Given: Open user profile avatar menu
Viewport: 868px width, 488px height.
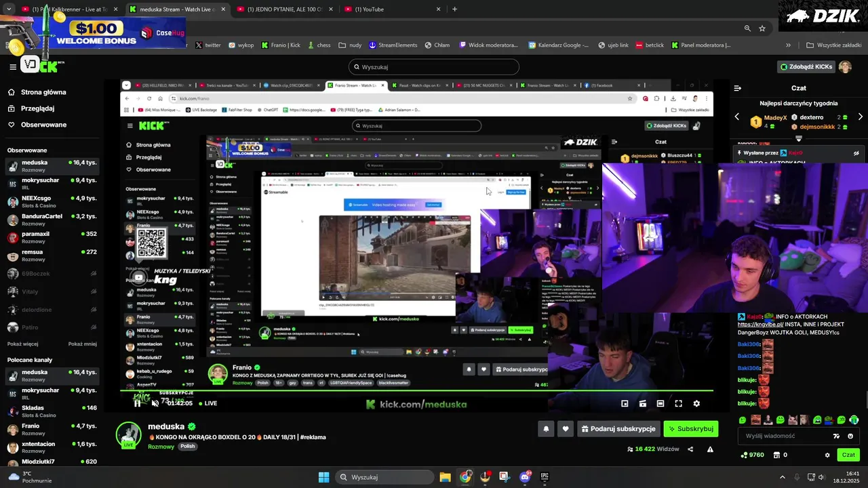Looking at the screenshot, I should [x=845, y=66].
